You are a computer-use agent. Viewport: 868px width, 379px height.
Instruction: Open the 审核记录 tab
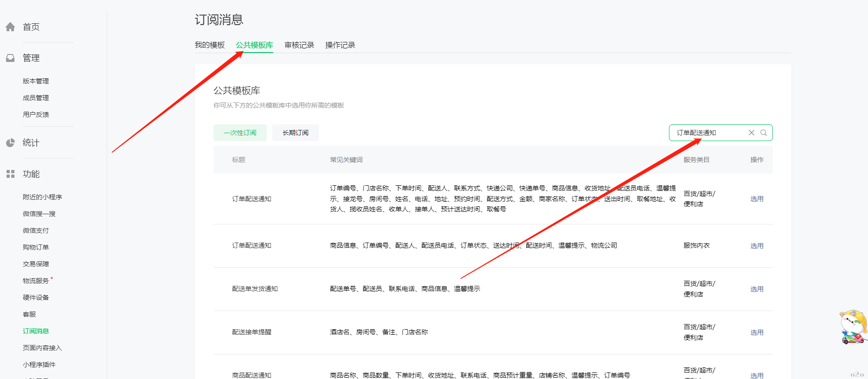299,45
